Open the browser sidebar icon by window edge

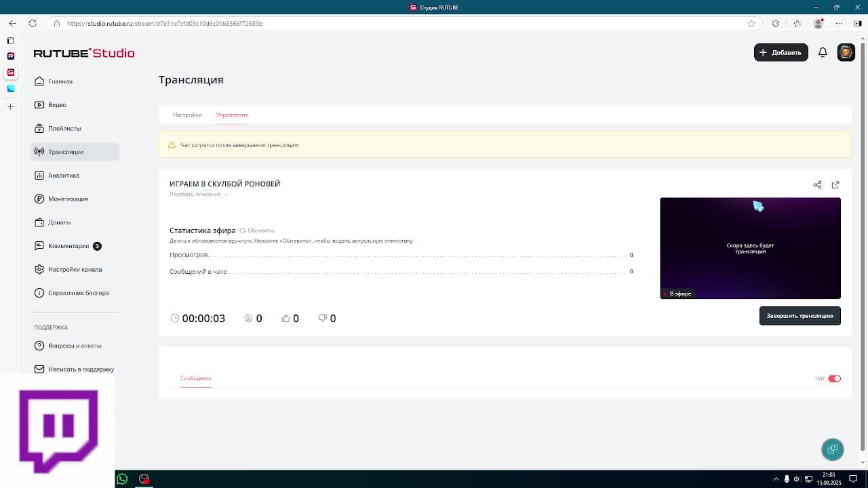coord(858,24)
